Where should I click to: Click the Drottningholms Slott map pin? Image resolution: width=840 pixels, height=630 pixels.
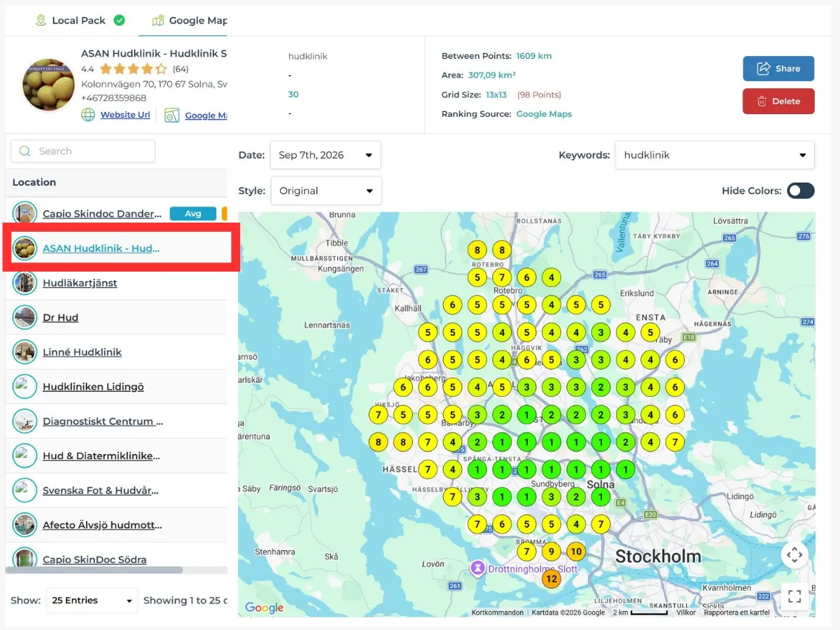coord(477,568)
